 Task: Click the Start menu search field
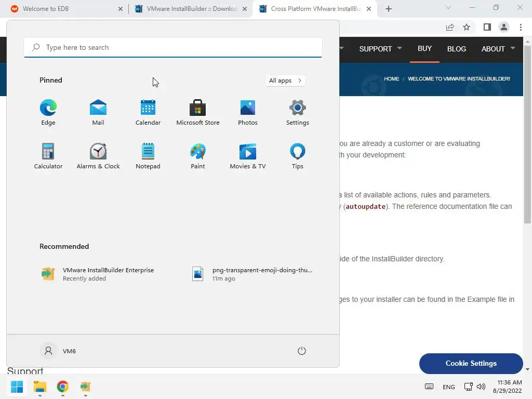click(173, 47)
